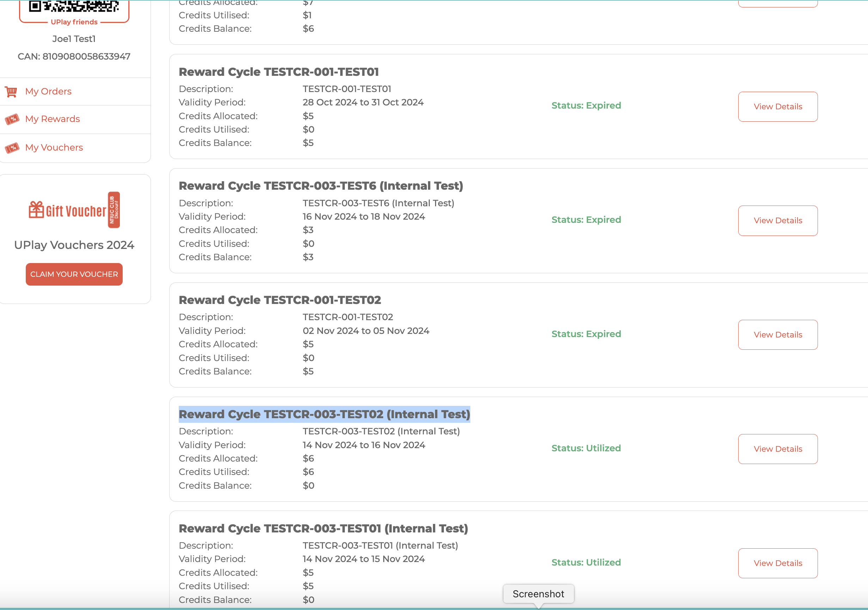Image resolution: width=868 pixels, height=610 pixels.
Task: Click the UPlay Vouchers 2024 title
Action: coord(74,245)
